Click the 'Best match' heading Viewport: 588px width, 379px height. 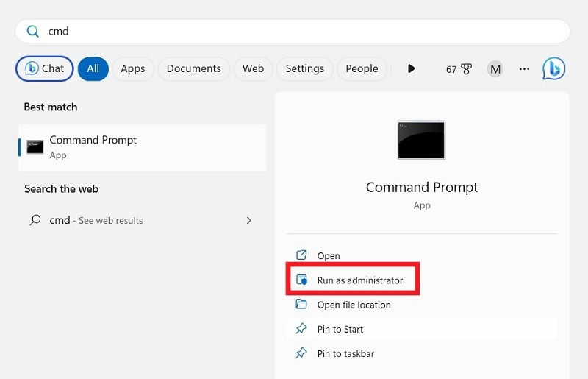(x=51, y=107)
